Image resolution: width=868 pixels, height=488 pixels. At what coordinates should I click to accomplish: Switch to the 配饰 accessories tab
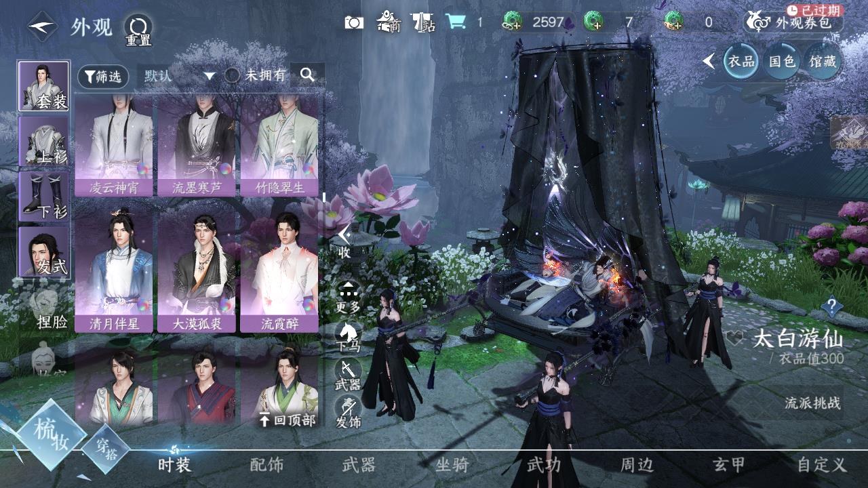[x=267, y=465]
